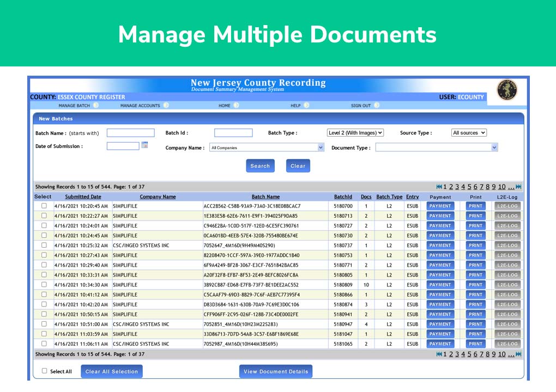
Task: Select the checkbox for batch 5180700
Action: (x=44, y=206)
